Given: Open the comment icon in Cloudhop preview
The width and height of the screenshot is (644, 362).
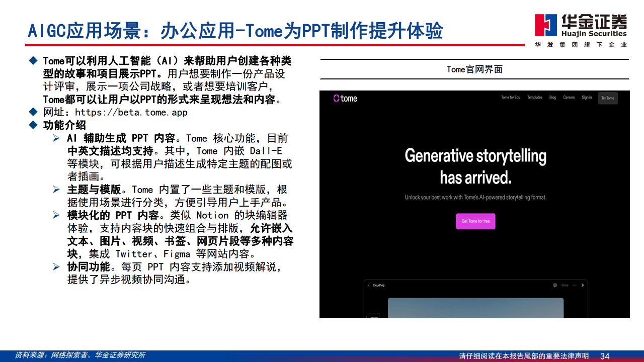Looking at the screenshot, I should [x=555, y=285].
